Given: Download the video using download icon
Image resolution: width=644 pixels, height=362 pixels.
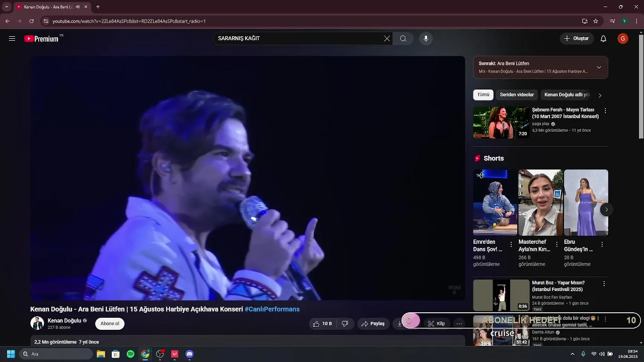Looking at the screenshot, I should tap(400, 324).
